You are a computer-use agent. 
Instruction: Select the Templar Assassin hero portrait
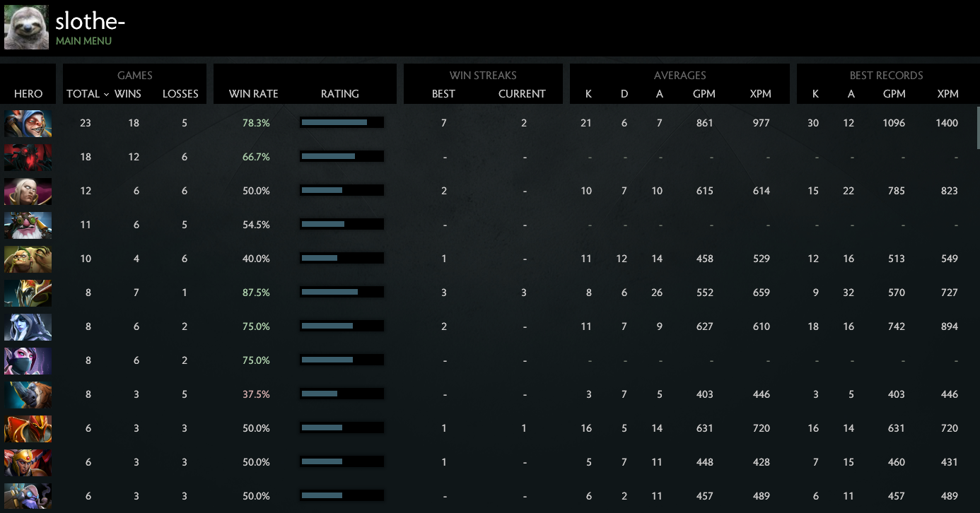click(x=28, y=360)
